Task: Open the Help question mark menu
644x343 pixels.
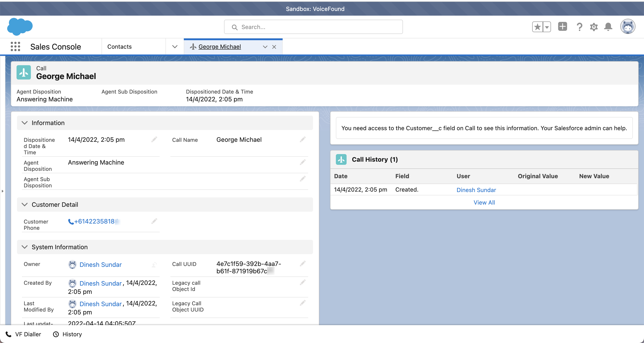Action: [579, 27]
